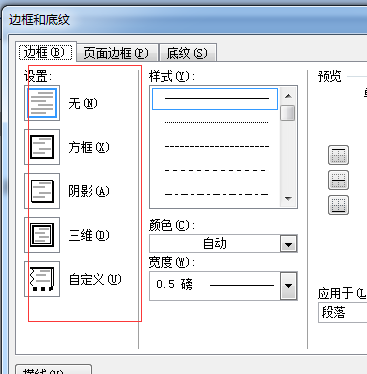The image size is (367, 374).
Task: Toggle top border in preview
Action: [338, 155]
